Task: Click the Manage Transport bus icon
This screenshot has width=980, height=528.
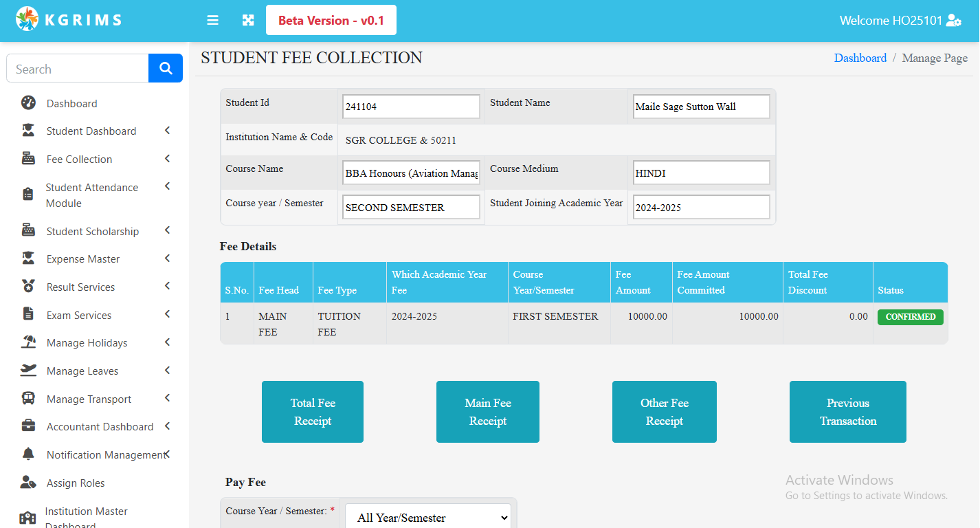Action: pos(28,399)
